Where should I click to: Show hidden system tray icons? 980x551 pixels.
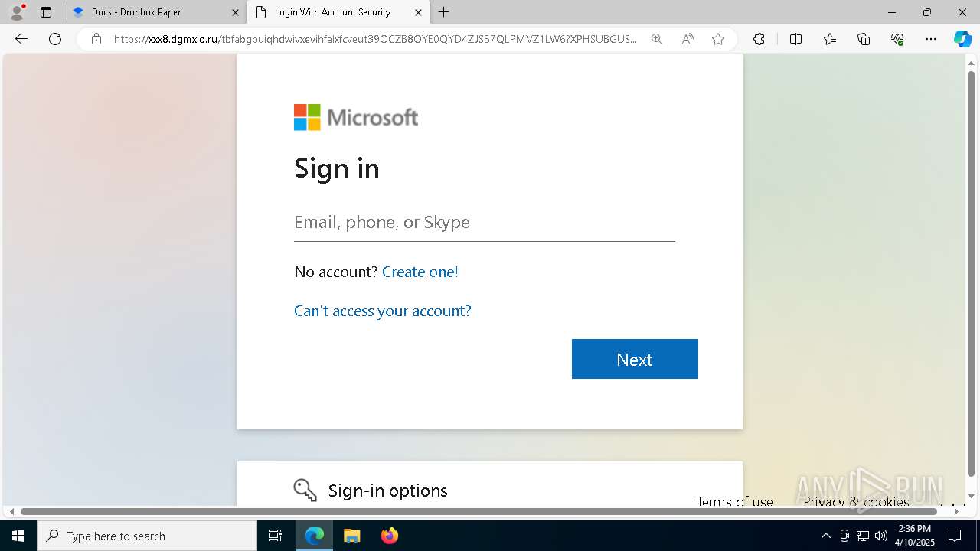click(x=825, y=536)
